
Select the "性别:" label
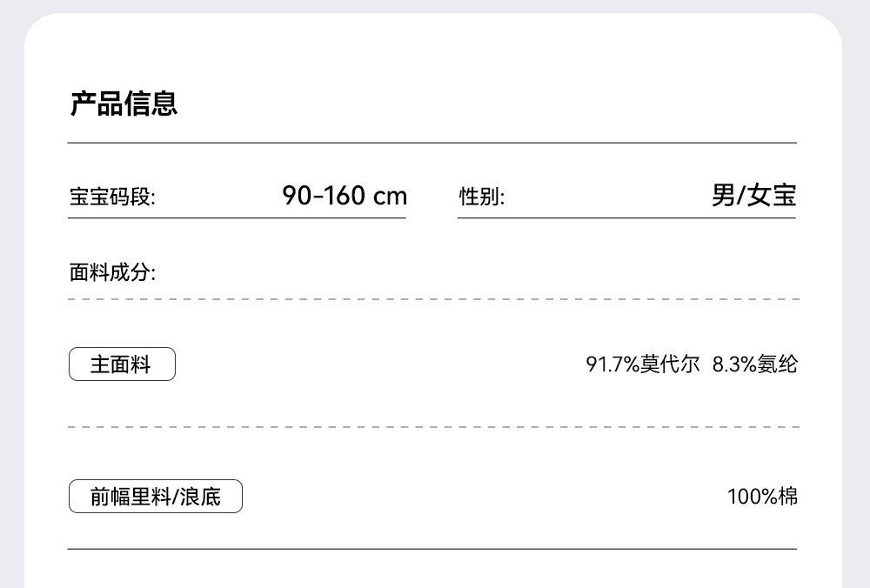tap(481, 197)
